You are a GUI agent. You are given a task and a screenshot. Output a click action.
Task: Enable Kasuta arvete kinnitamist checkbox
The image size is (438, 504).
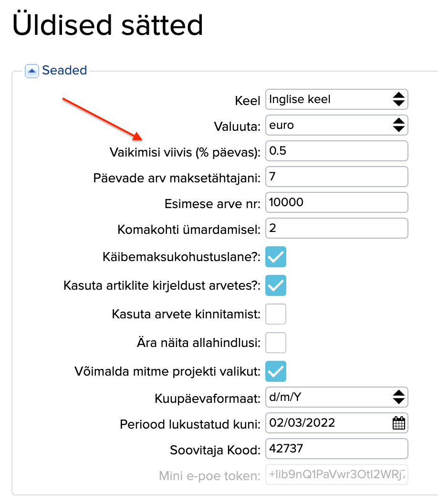(x=276, y=314)
